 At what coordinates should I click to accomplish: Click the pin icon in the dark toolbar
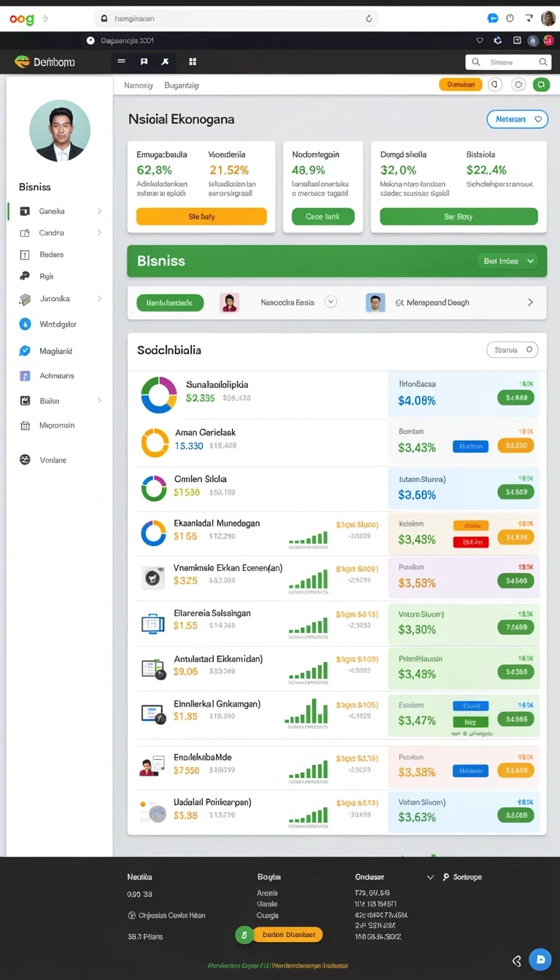(166, 62)
